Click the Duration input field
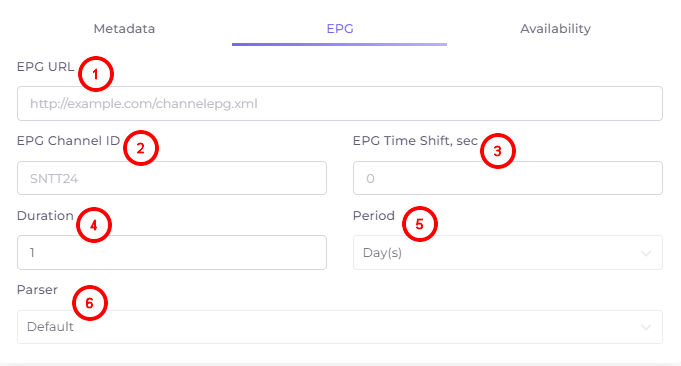 pos(172,252)
